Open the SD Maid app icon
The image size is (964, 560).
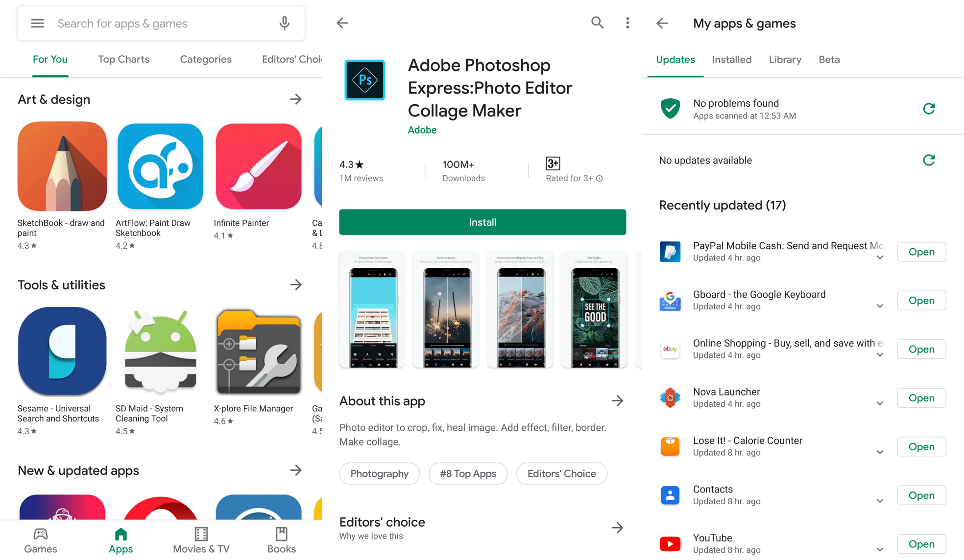click(160, 351)
